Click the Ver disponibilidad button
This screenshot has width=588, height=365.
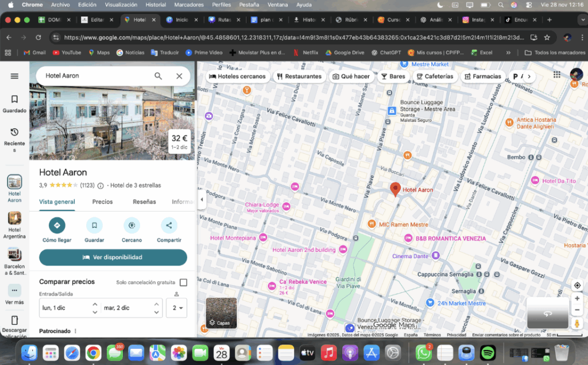pos(113,258)
